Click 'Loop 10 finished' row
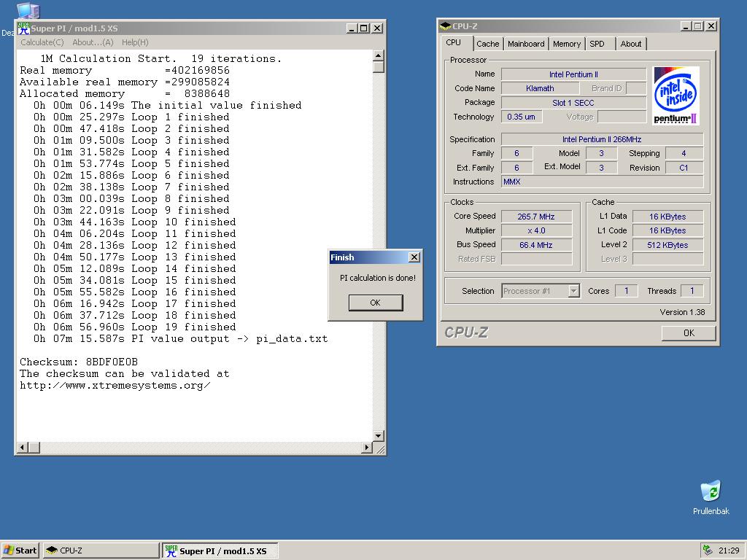 tap(134, 222)
